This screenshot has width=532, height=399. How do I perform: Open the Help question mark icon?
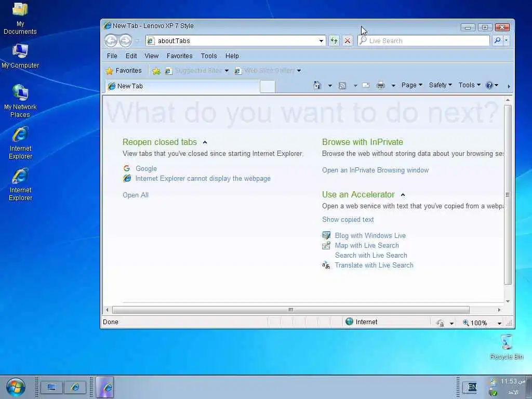(x=489, y=85)
